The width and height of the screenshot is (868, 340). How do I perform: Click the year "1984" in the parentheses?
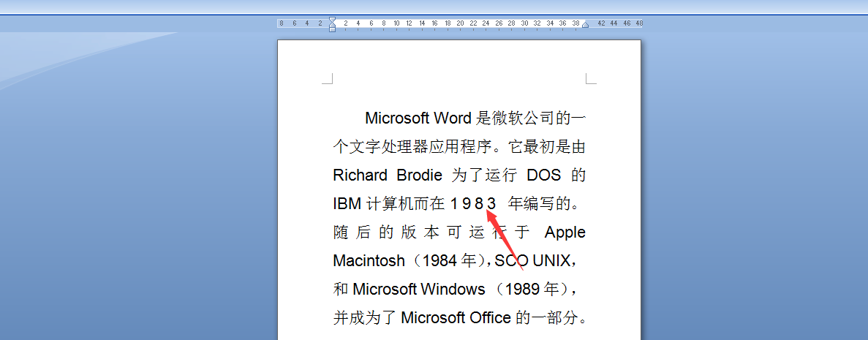(439, 261)
